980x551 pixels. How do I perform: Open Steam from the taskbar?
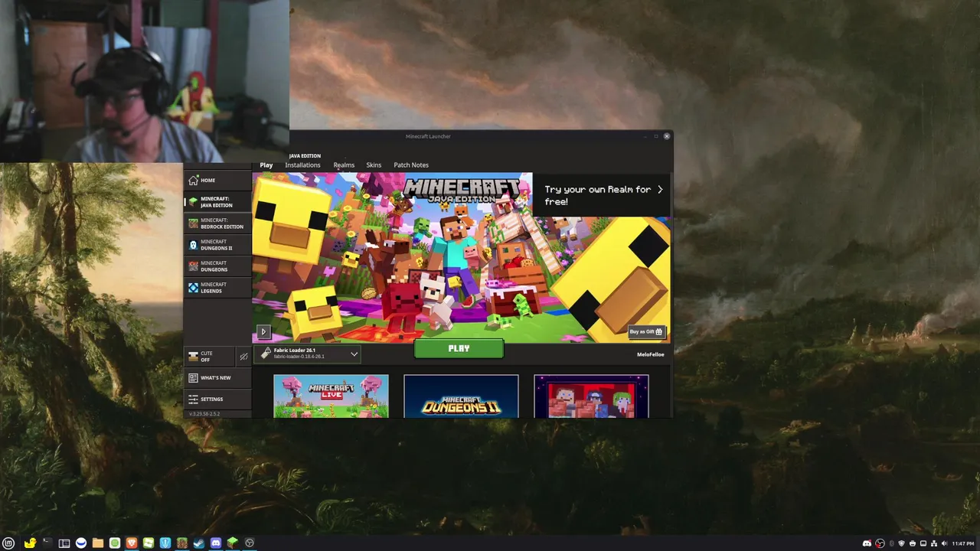click(199, 543)
